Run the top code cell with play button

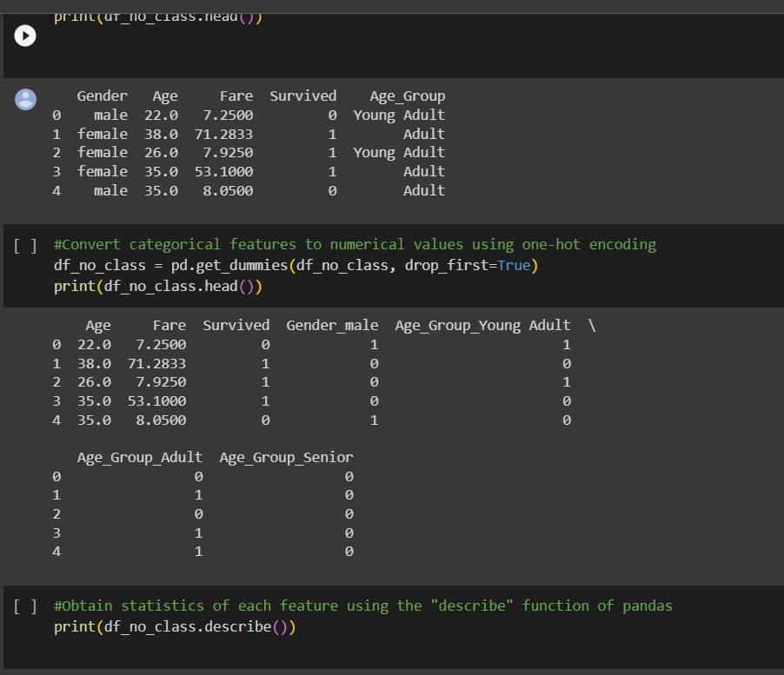[x=25, y=36]
